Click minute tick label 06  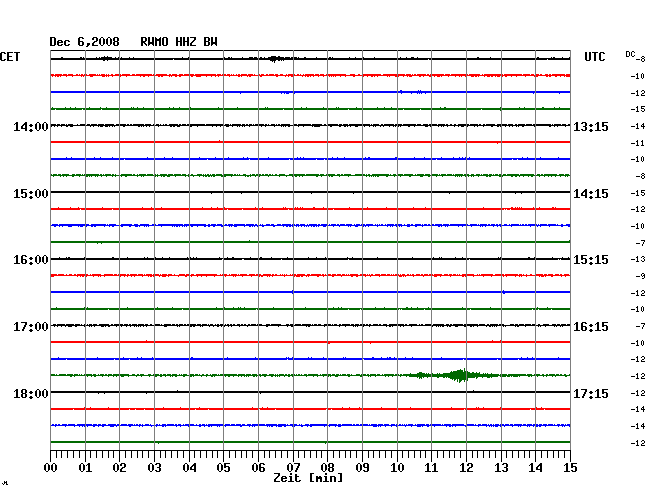[258, 467]
